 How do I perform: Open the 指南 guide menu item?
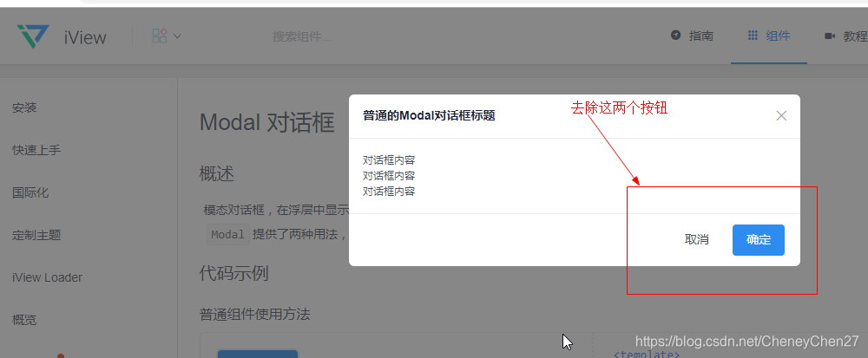click(700, 36)
